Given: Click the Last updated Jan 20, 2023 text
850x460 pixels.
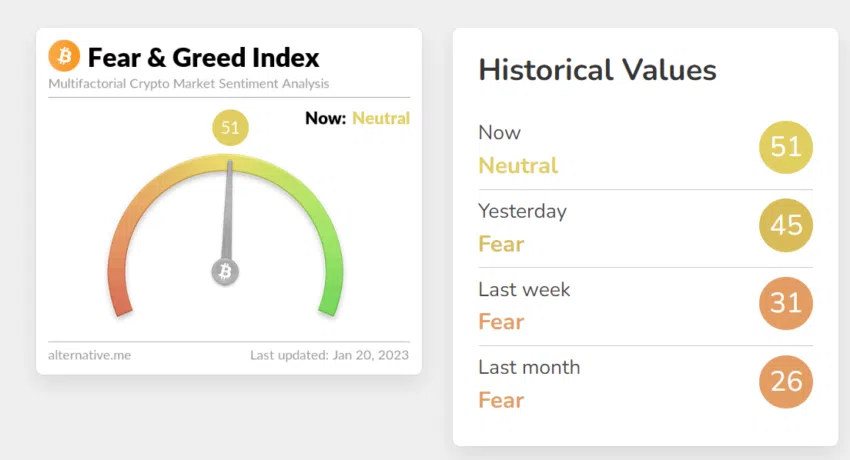Looking at the screenshot, I should 329,355.
